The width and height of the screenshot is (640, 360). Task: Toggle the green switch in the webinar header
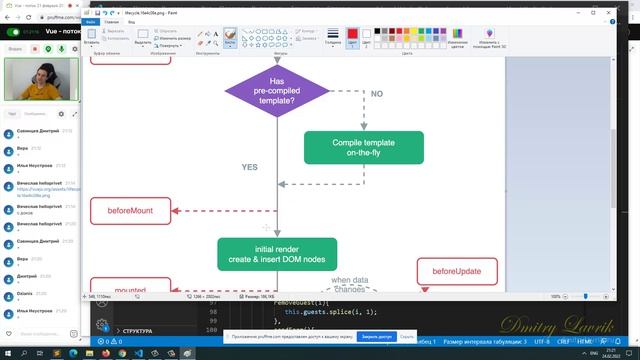[x=13, y=32]
